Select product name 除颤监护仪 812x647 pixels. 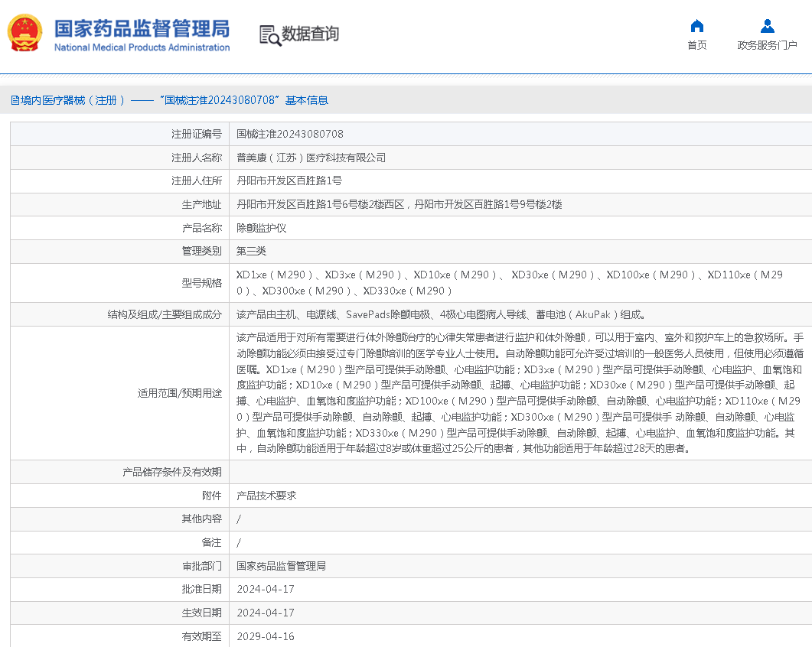pyautogui.click(x=262, y=228)
